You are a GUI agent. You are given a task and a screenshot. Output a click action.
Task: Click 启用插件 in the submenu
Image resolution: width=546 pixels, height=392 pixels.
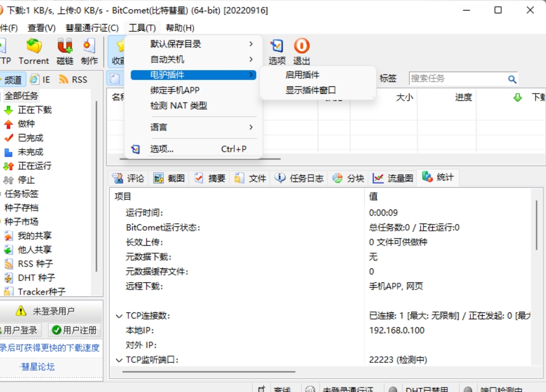318,75
